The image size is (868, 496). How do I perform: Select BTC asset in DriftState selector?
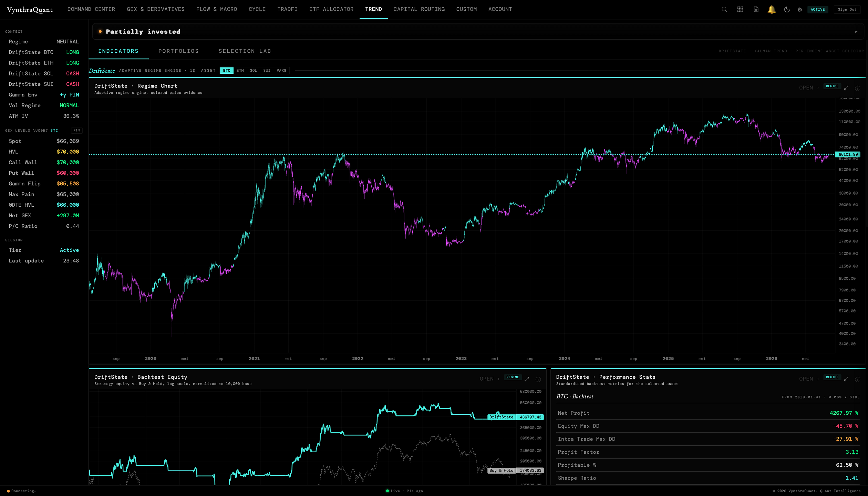click(227, 71)
